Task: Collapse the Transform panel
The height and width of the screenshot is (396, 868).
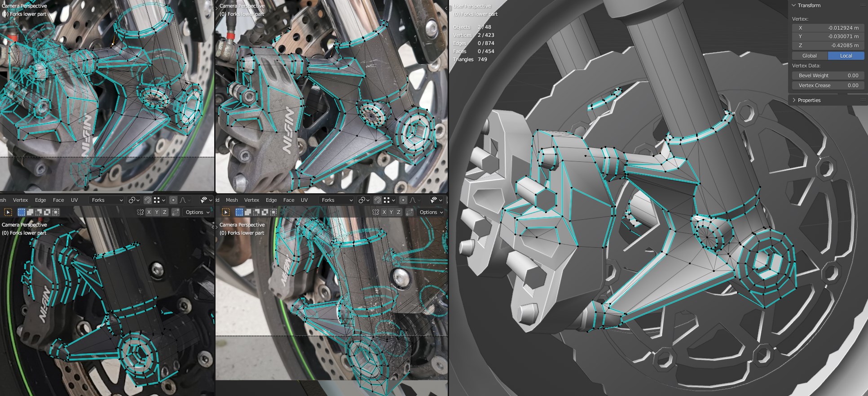Action: click(794, 5)
